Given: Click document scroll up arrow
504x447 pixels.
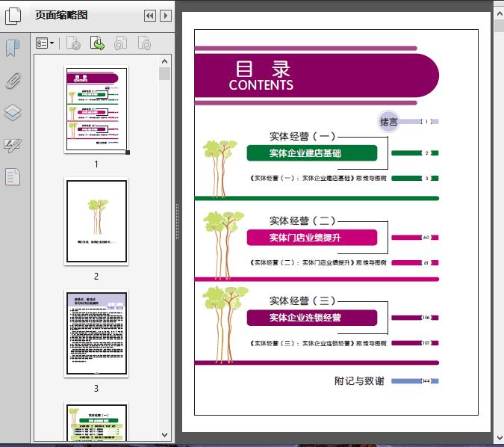Looking at the screenshot, I should pos(500,14).
